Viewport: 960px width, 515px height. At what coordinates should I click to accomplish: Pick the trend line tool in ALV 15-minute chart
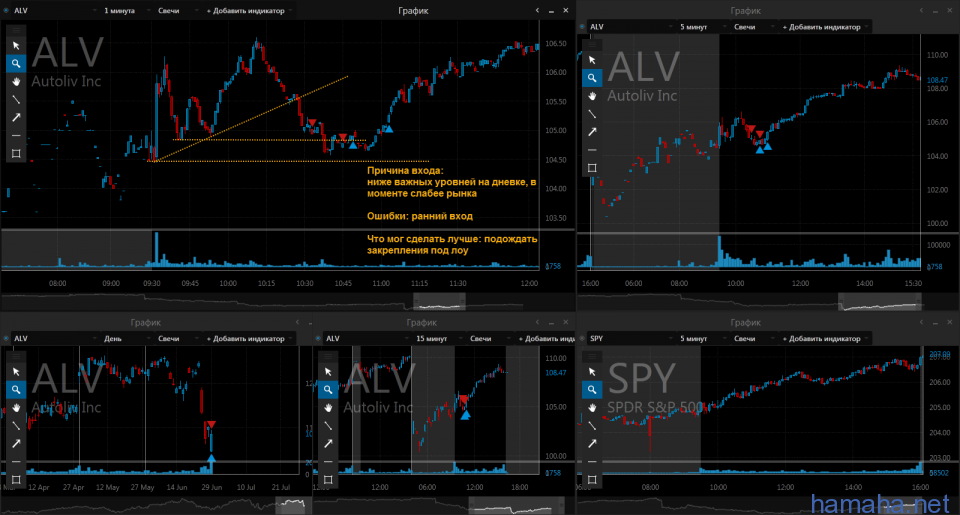(x=328, y=426)
